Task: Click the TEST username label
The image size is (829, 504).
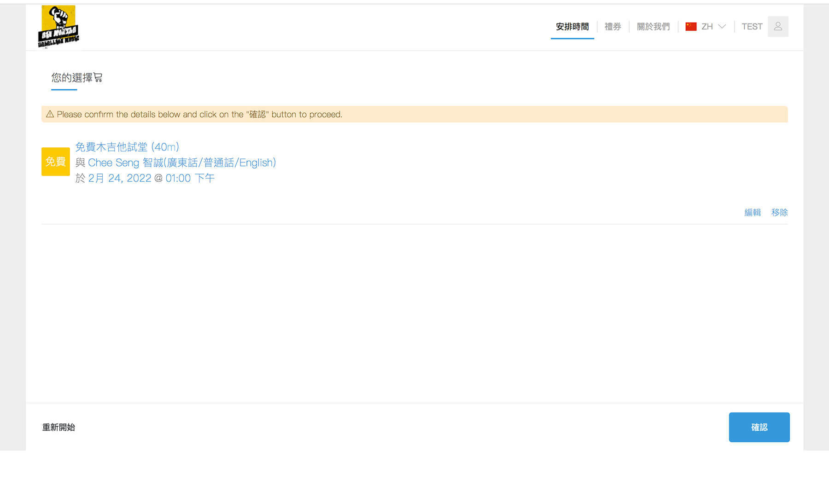Action: pos(752,27)
